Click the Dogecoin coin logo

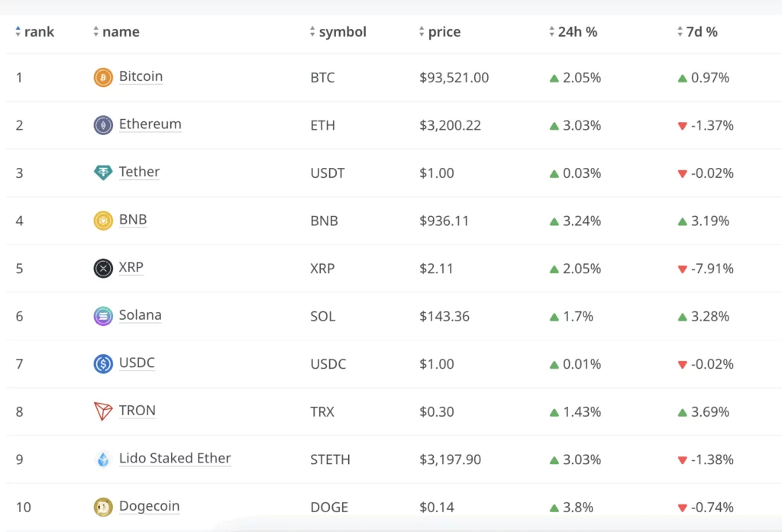click(x=102, y=506)
